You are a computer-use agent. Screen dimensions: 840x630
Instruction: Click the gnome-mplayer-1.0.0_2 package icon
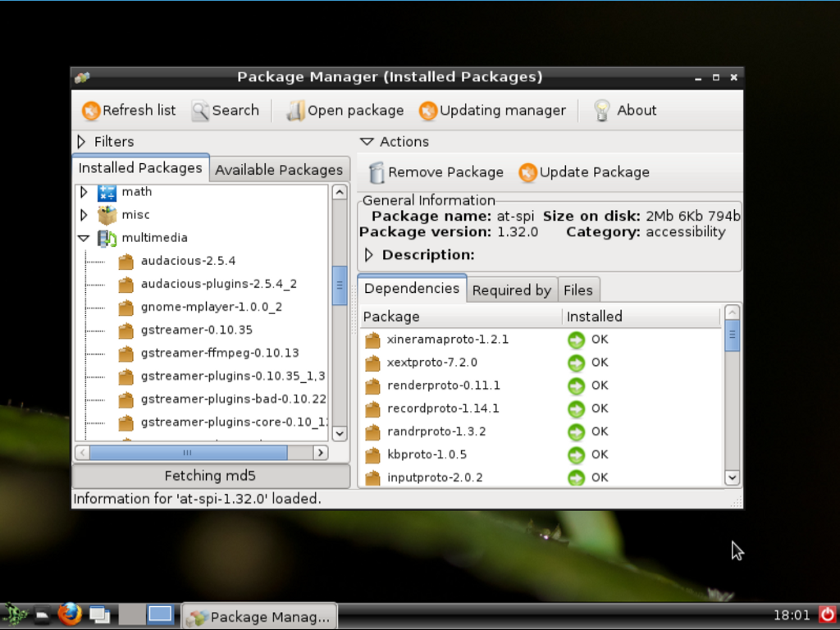(x=126, y=308)
